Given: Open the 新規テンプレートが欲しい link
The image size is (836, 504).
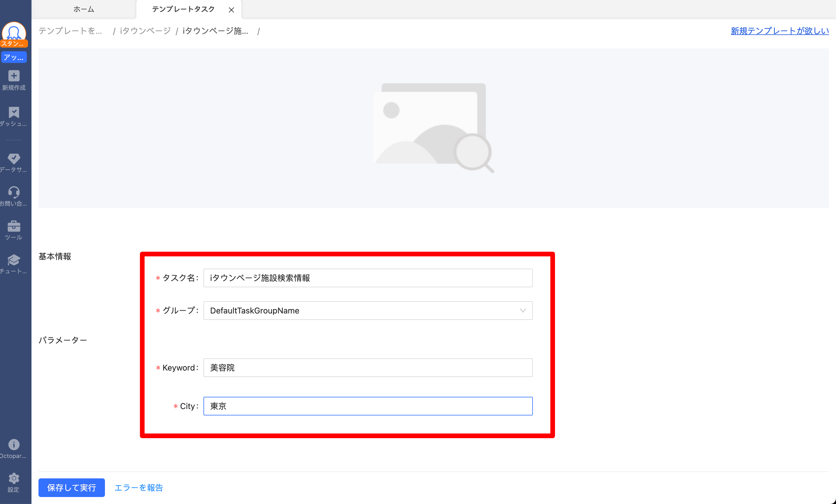Looking at the screenshot, I should 780,31.
